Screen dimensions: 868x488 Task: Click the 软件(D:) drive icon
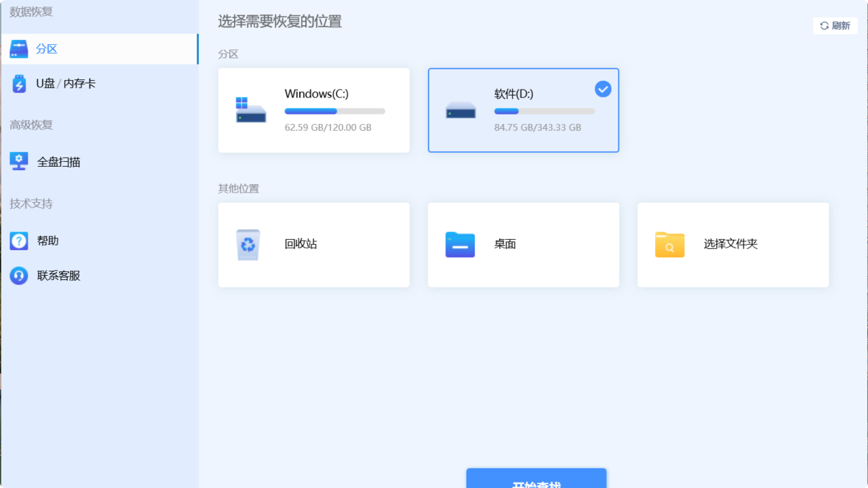(x=460, y=110)
